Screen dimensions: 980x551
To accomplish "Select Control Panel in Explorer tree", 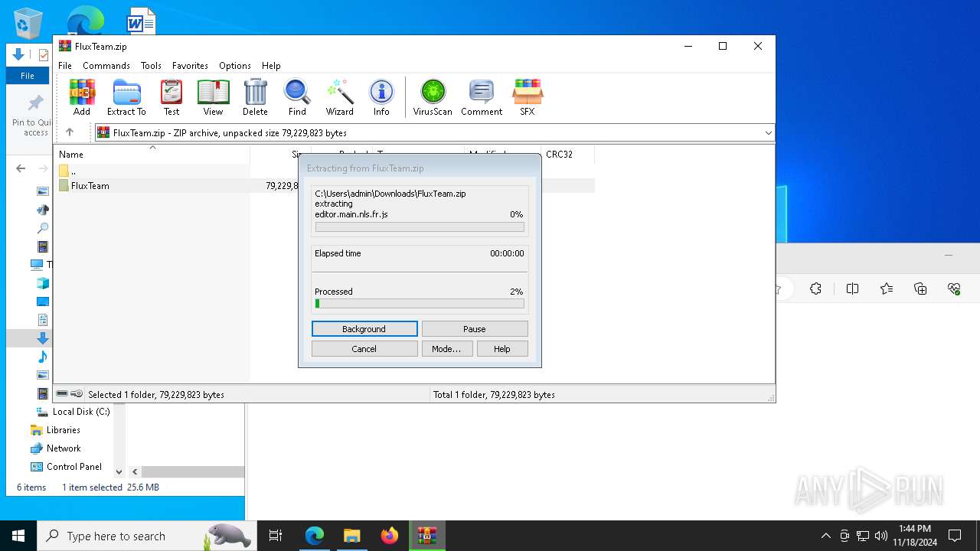I will click(66, 467).
